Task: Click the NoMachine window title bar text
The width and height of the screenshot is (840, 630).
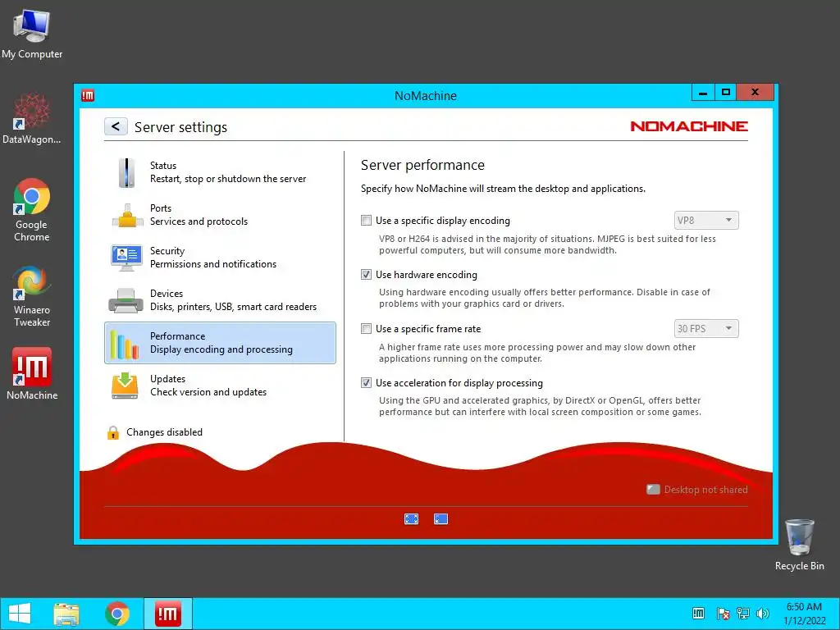Action: [426, 96]
